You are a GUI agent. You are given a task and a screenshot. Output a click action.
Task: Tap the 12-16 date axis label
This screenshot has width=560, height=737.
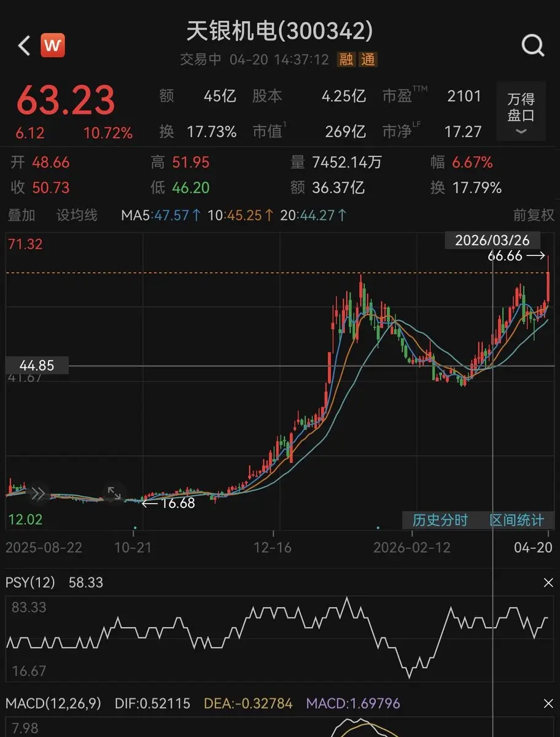click(x=272, y=547)
